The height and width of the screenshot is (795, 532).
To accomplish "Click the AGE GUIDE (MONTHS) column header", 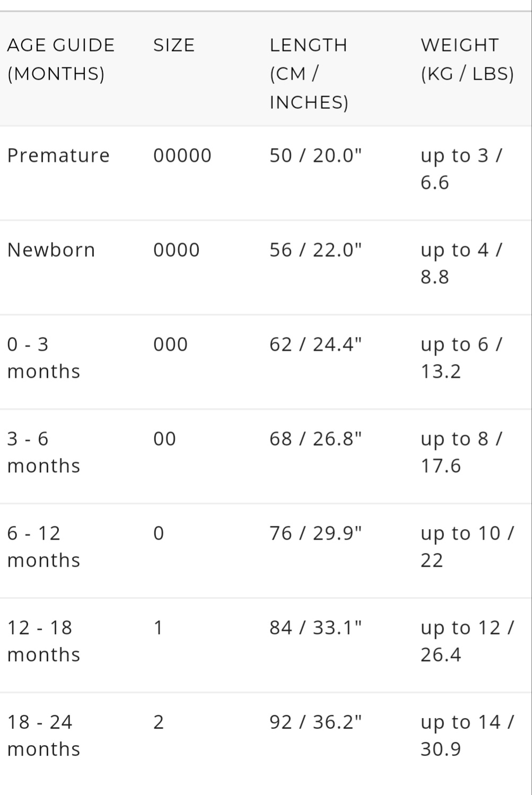I will coord(60,59).
